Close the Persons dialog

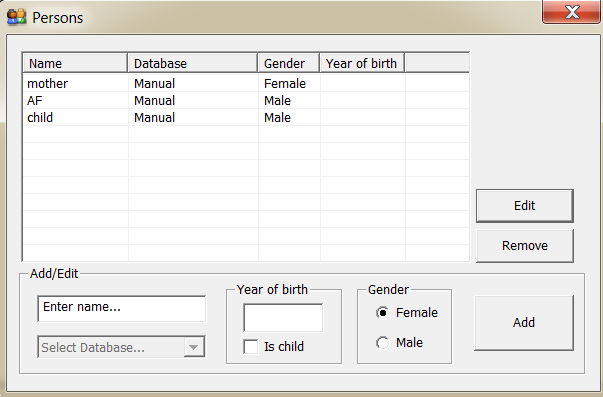[571, 12]
